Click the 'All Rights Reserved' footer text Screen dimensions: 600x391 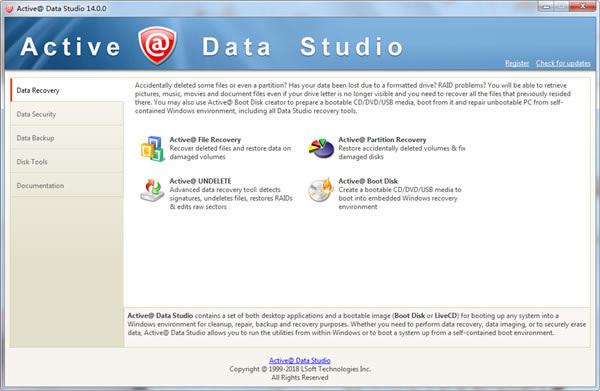tap(300, 377)
